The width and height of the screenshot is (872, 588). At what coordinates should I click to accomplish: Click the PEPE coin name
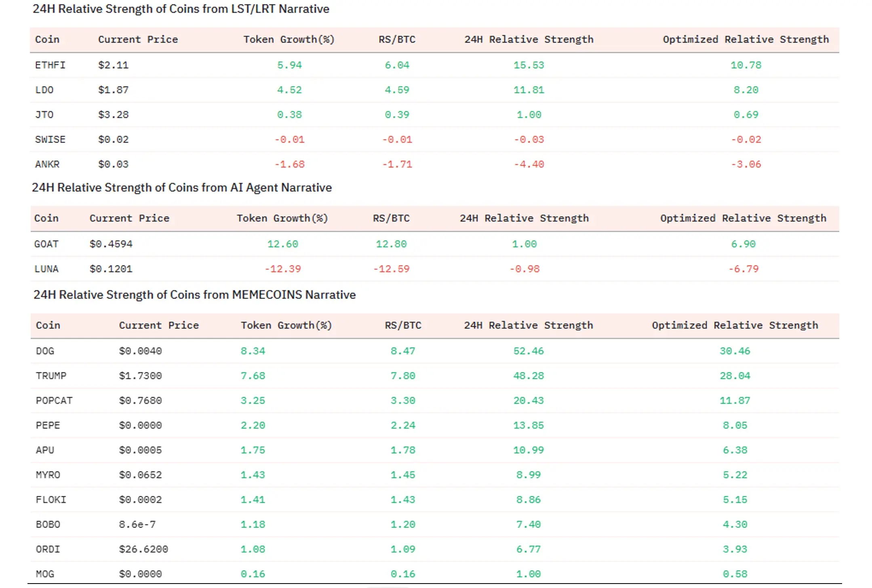pyautogui.click(x=48, y=425)
